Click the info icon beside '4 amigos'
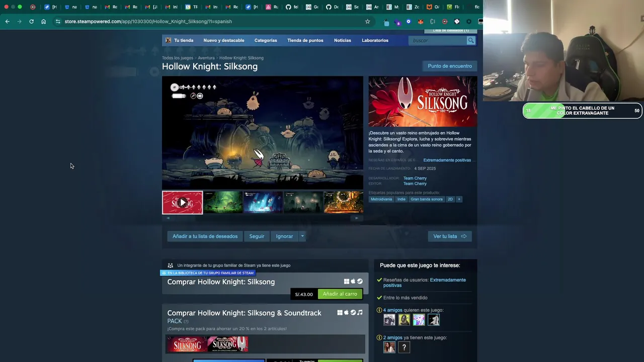The width and height of the screenshot is (644, 362). point(379,310)
